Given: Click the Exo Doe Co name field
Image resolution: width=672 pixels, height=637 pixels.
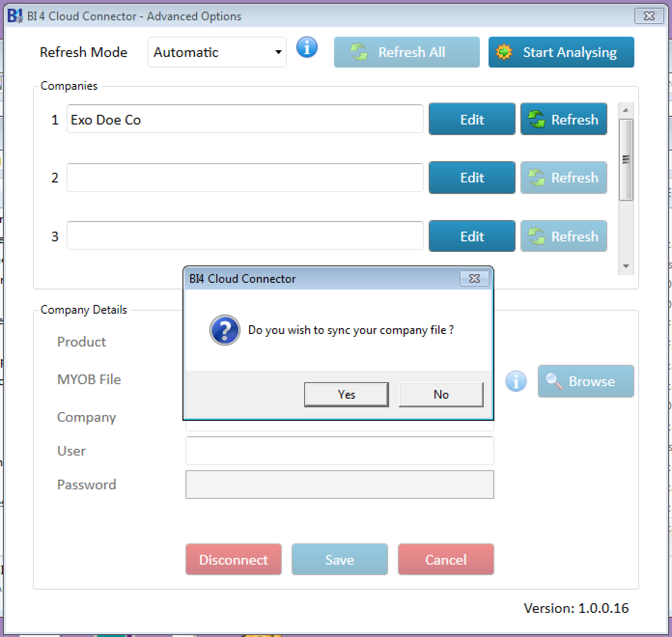Looking at the screenshot, I should coord(245,119).
